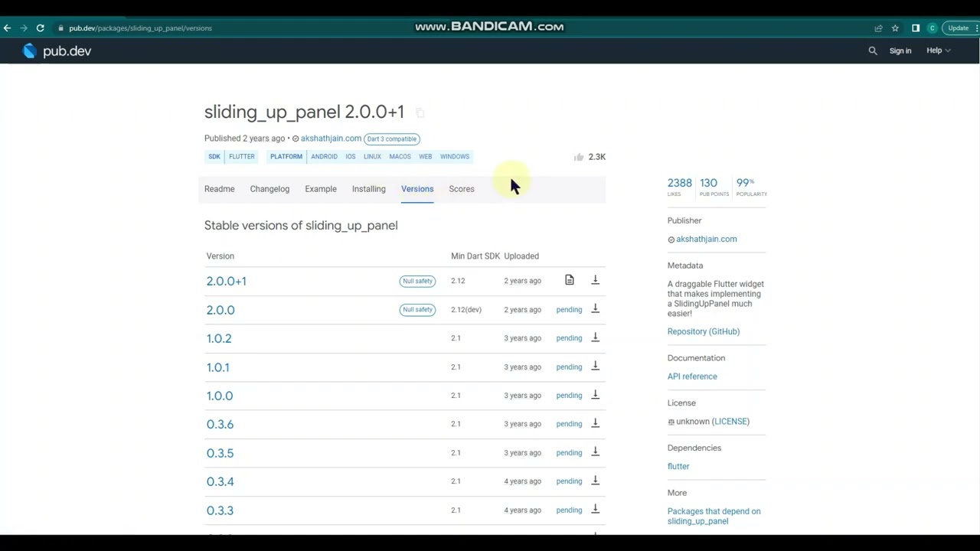Click Repository (GitHub) link
The height and width of the screenshot is (551, 980).
[704, 331]
